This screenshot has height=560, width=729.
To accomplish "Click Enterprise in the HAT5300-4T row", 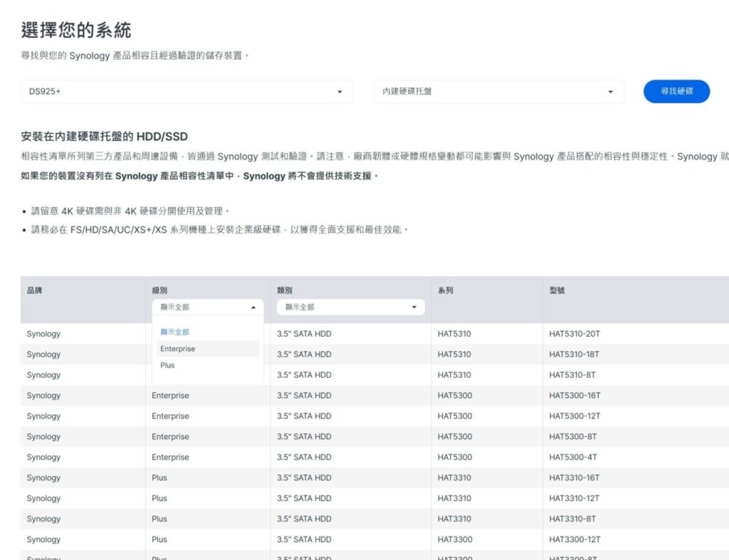I will pyautogui.click(x=170, y=457).
